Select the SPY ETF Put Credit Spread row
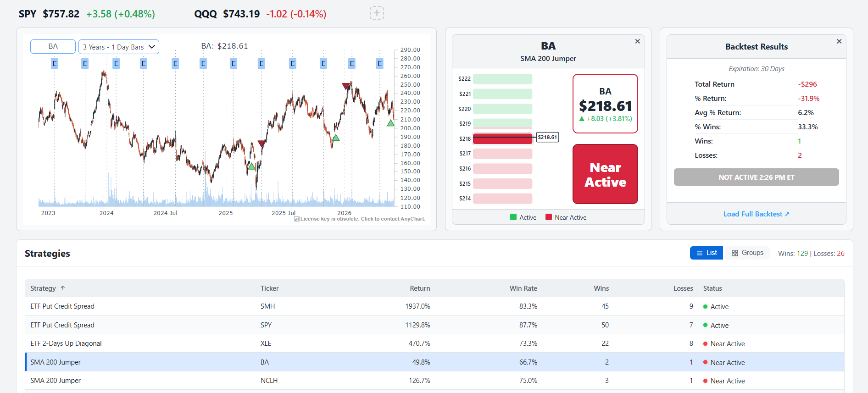868x393 pixels. (434, 325)
